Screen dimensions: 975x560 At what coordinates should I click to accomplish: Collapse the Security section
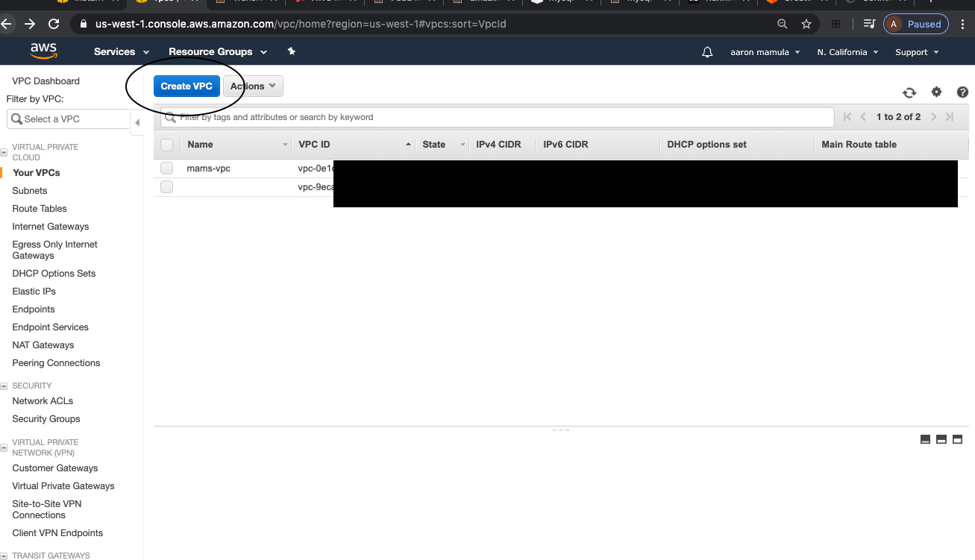4,386
